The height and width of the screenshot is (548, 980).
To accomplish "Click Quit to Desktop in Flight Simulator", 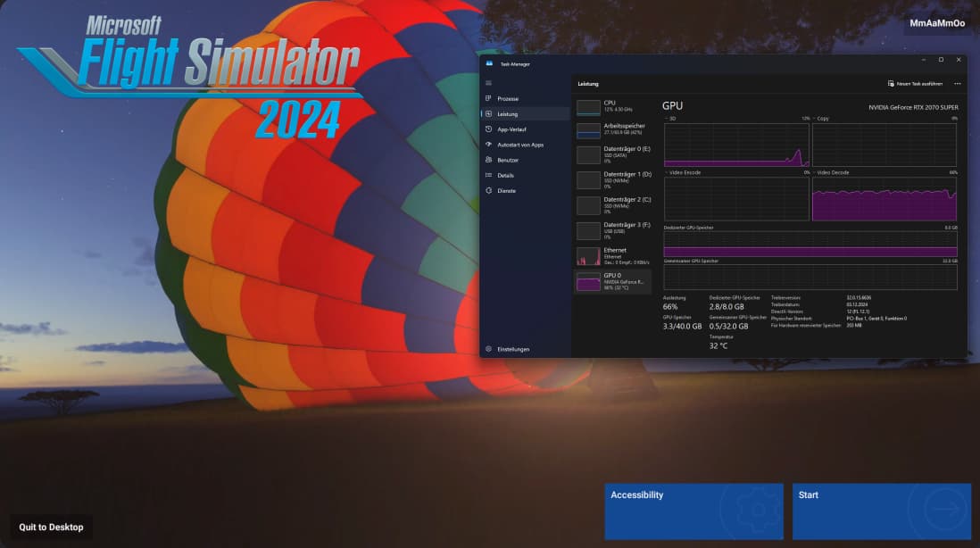I will 51,527.
